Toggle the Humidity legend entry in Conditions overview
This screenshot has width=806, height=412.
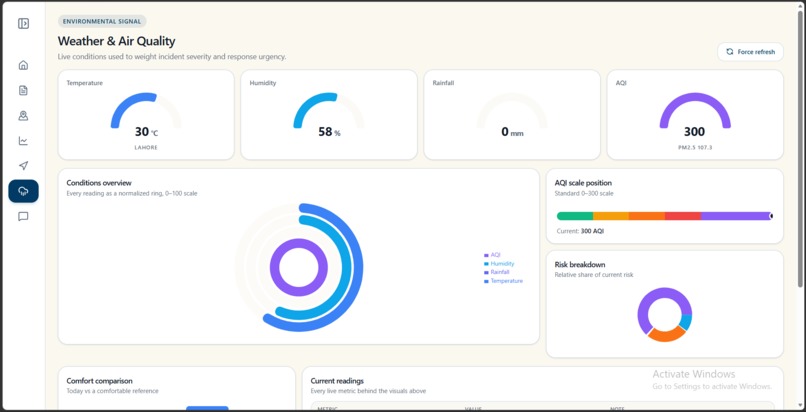click(499, 264)
